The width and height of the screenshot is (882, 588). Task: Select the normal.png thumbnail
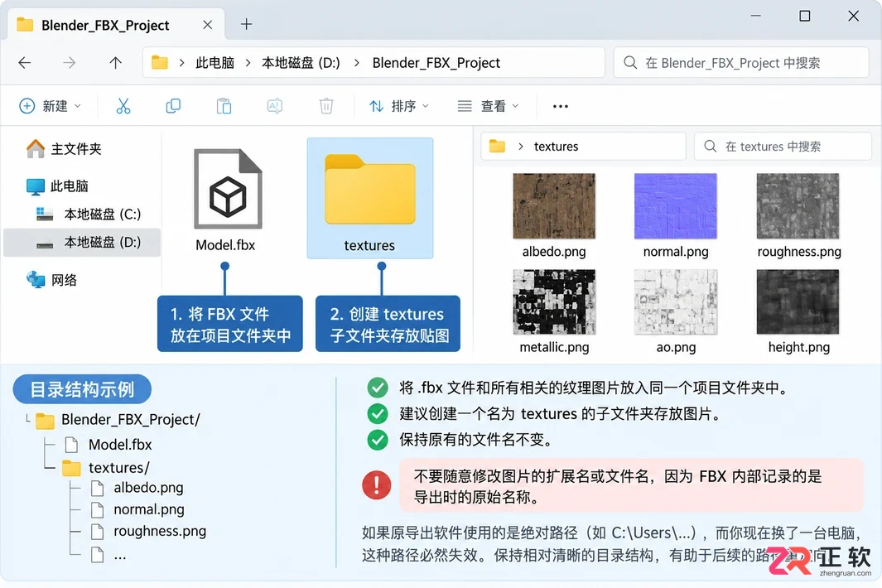tap(676, 206)
